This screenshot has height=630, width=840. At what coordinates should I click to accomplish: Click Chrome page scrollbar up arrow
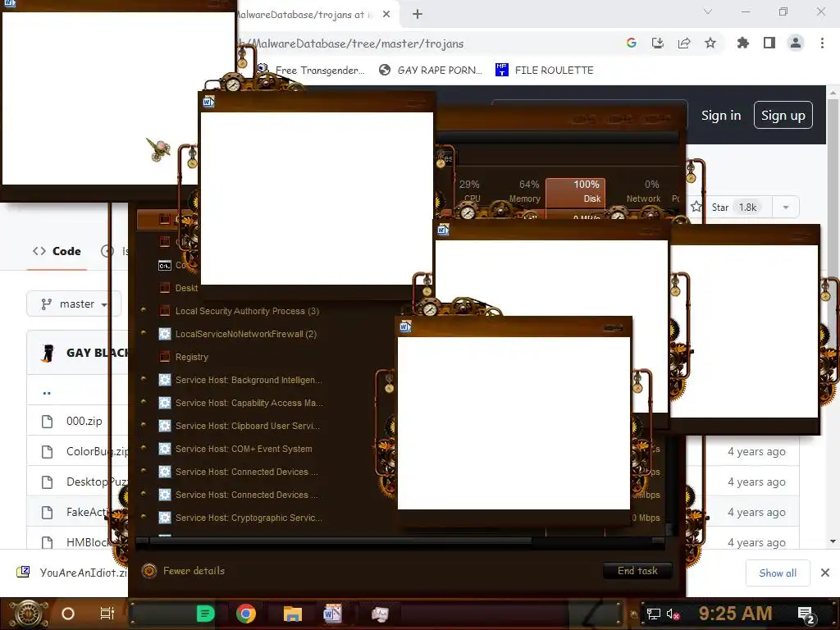[x=833, y=92]
